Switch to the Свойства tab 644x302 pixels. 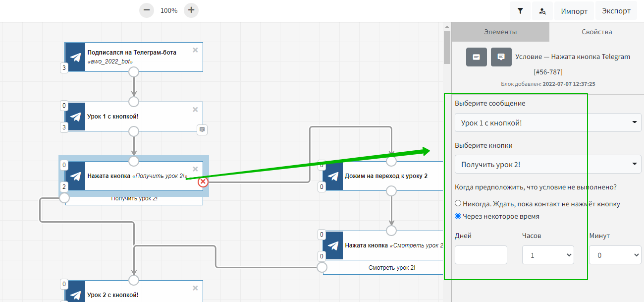pyautogui.click(x=596, y=32)
